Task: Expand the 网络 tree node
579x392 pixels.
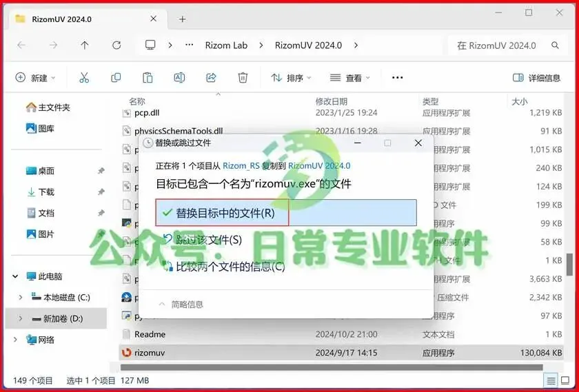Action: (15, 339)
